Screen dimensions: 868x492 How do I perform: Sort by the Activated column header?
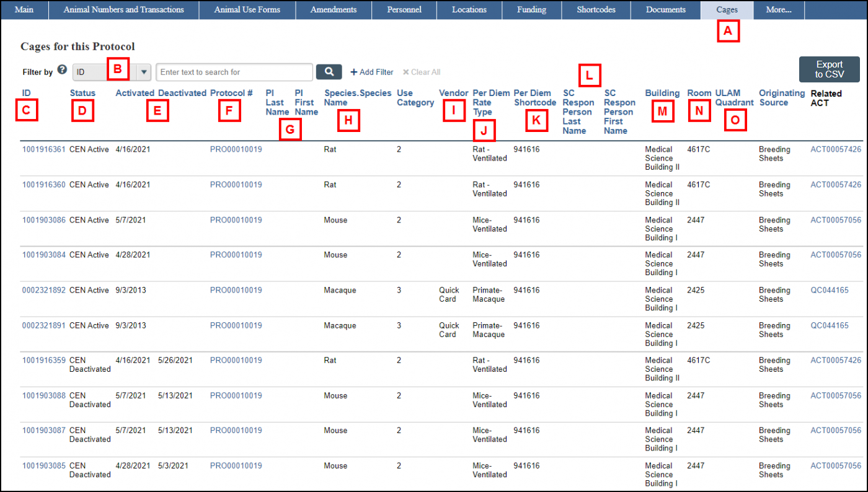[x=135, y=93]
